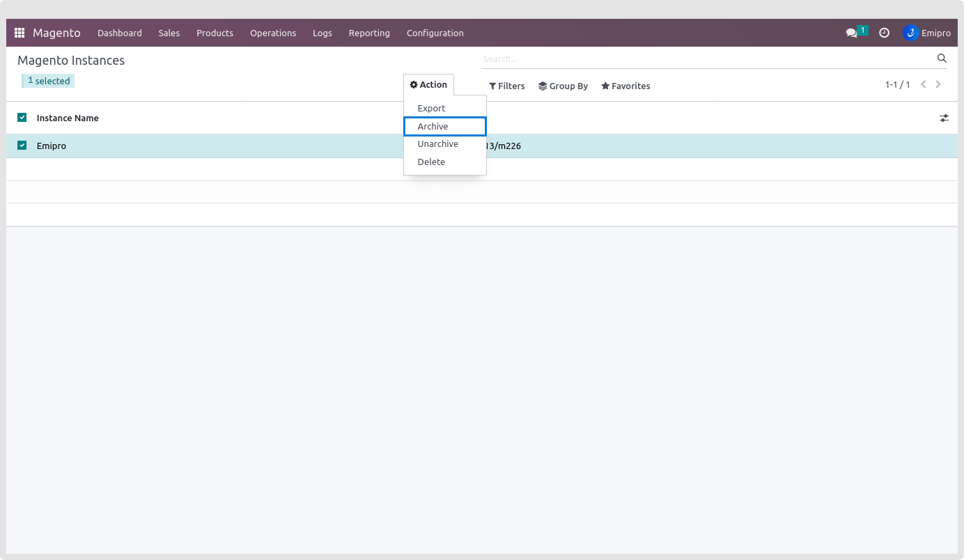Sort by the Instance Name column header

pyautogui.click(x=68, y=118)
